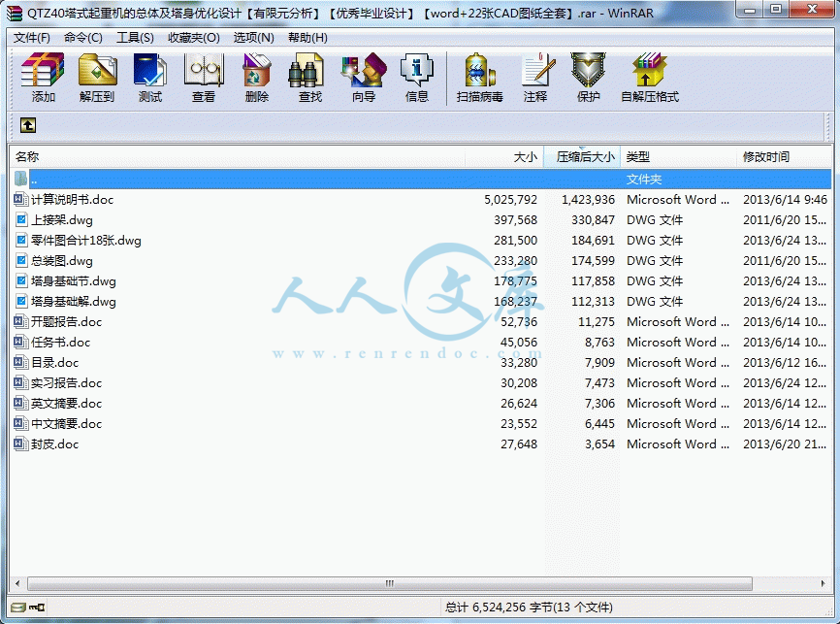Sort files by 大小 column header

(504, 157)
